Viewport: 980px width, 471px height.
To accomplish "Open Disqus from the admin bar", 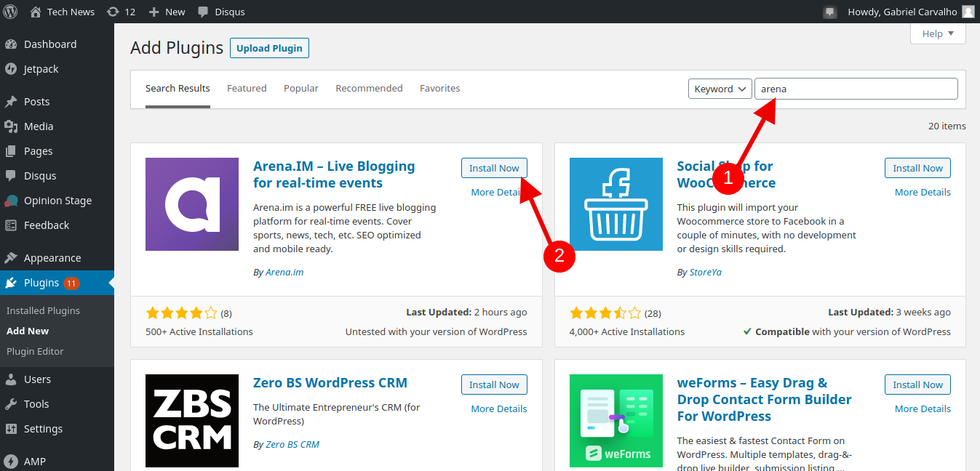I will [x=221, y=12].
